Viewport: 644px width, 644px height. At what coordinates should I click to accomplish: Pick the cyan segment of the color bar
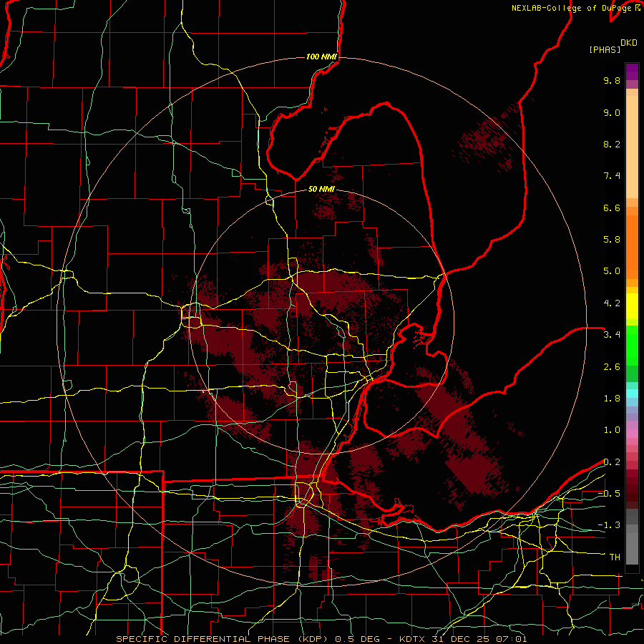point(632,394)
